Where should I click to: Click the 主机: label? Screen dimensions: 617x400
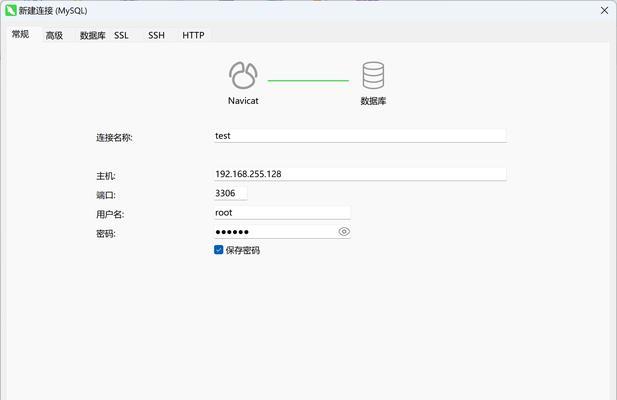point(106,176)
